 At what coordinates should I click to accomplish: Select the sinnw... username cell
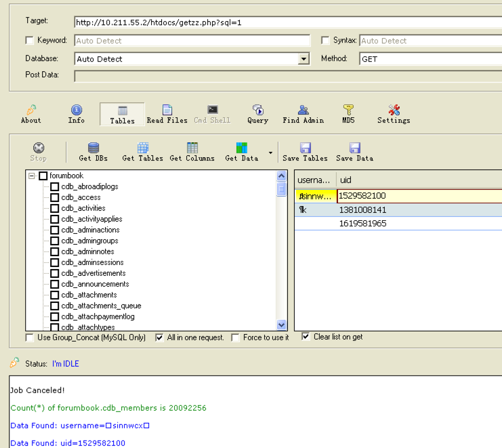pyautogui.click(x=316, y=196)
